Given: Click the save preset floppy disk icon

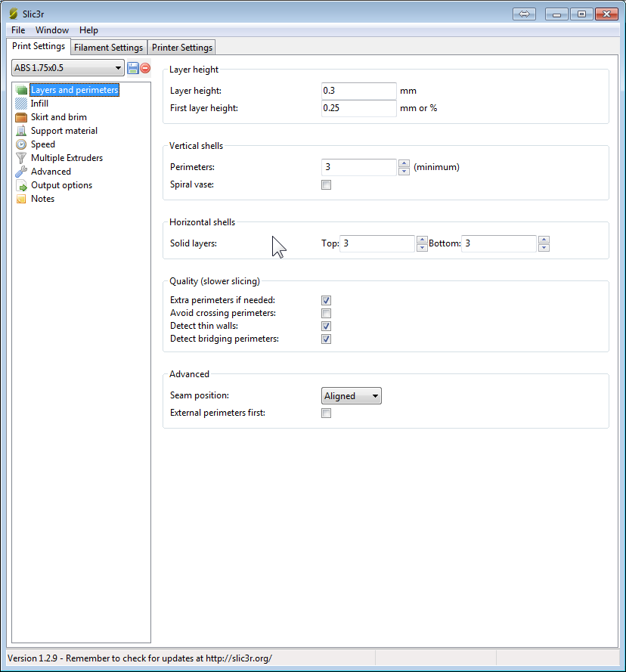Looking at the screenshot, I should tap(133, 68).
